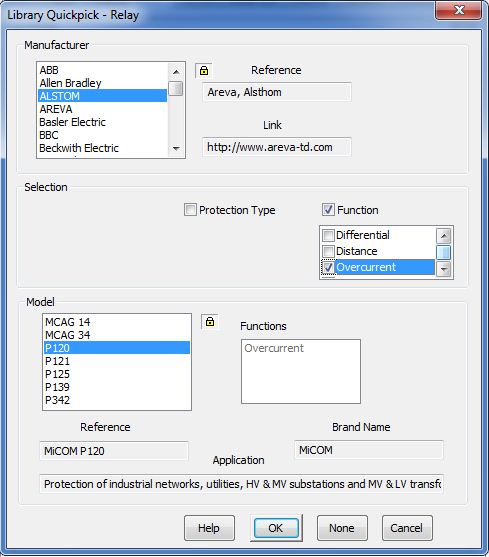
Task: Click the Link field with areva-td URL
Action: [x=277, y=147]
